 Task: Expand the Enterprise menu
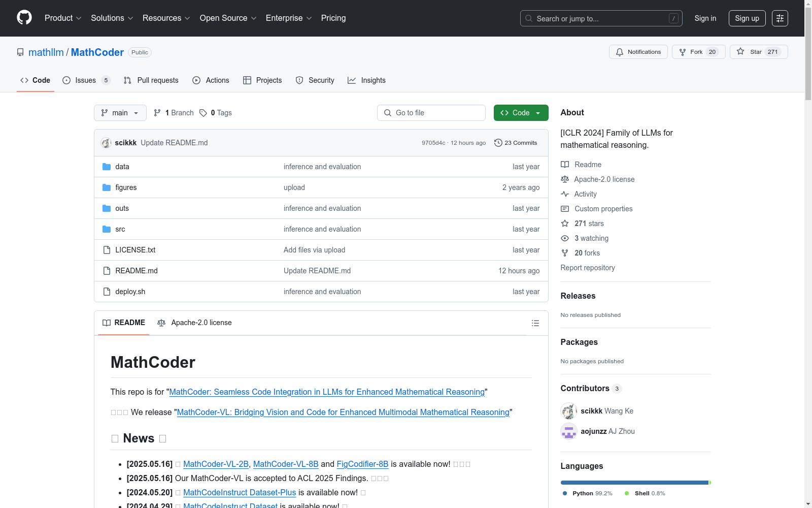pos(289,18)
